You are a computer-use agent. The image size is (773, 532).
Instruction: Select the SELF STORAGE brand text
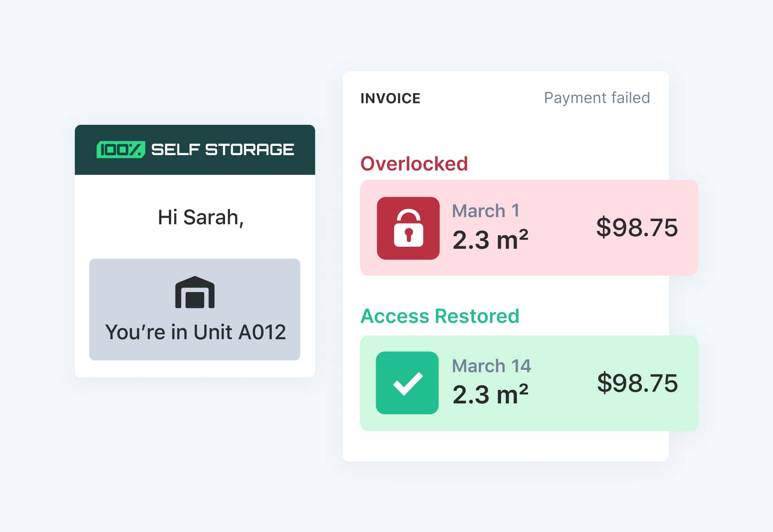click(x=222, y=150)
